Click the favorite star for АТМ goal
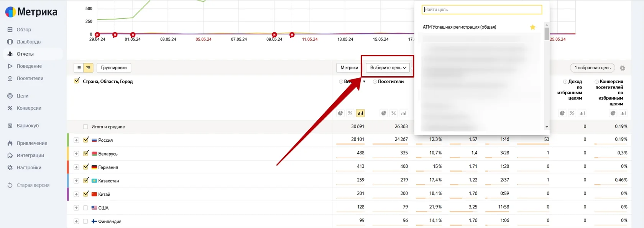The height and width of the screenshot is (228, 644). [x=532, y=27]
